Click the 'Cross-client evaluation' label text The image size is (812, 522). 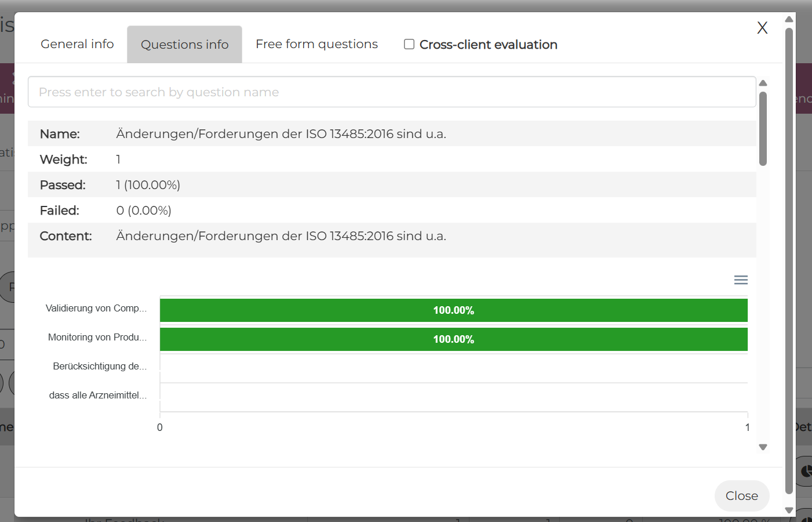(488, 45)
